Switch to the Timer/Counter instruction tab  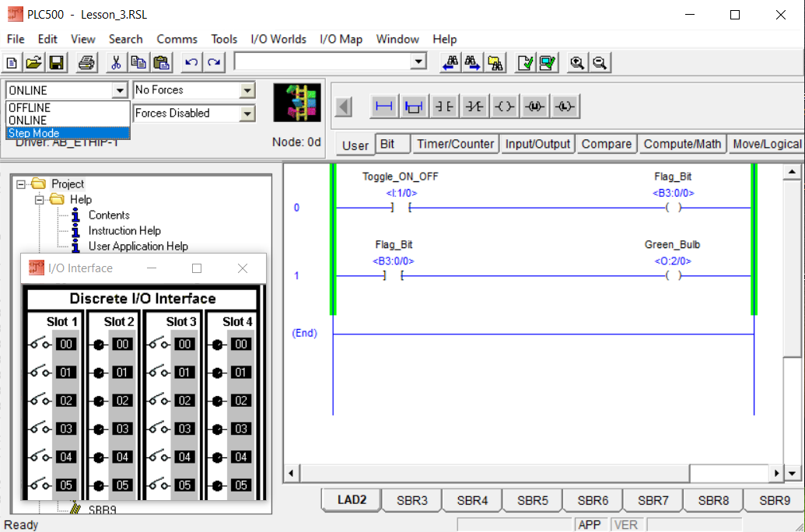pos(455,144)
